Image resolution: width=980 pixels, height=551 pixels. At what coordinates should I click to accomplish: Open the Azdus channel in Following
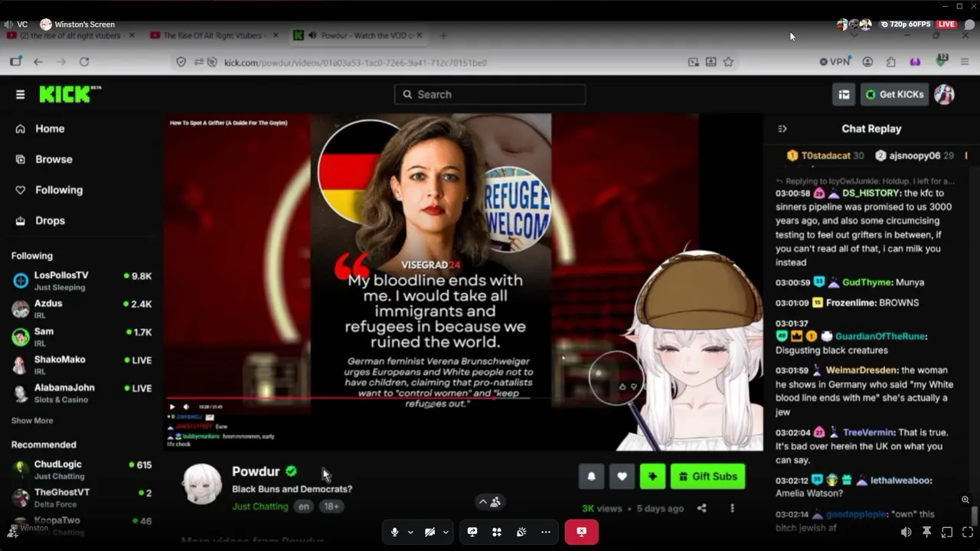81,308
